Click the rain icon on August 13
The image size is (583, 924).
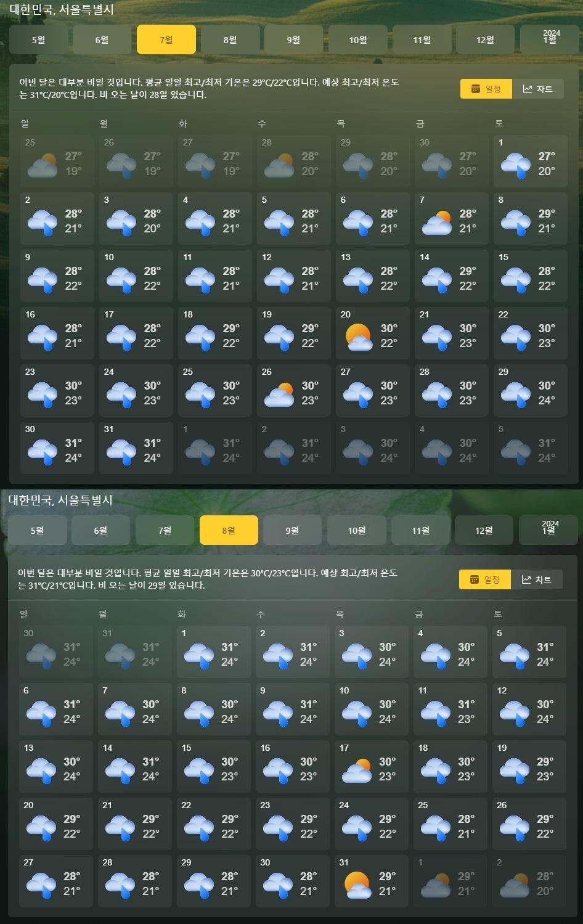click(x=41, y=771)
